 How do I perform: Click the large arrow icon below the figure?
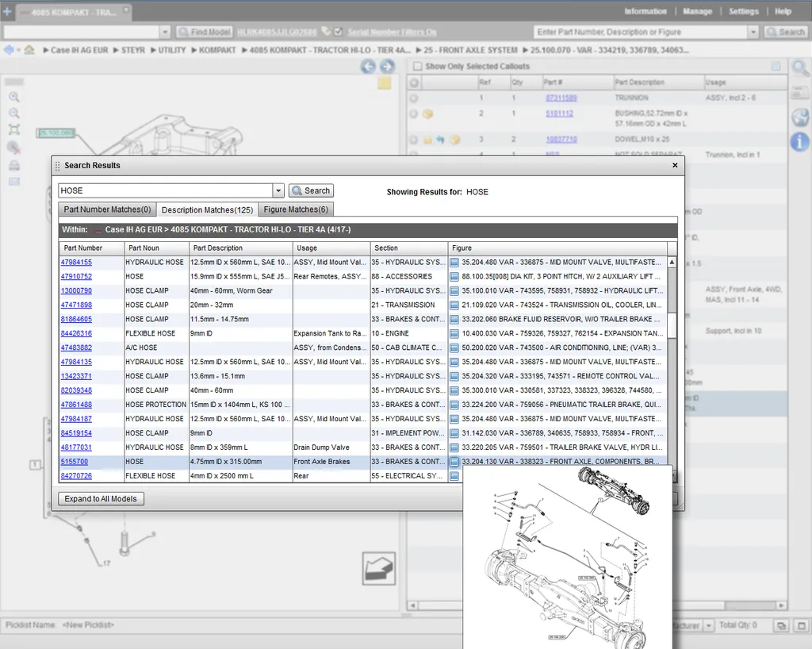[x=379, y=568]
